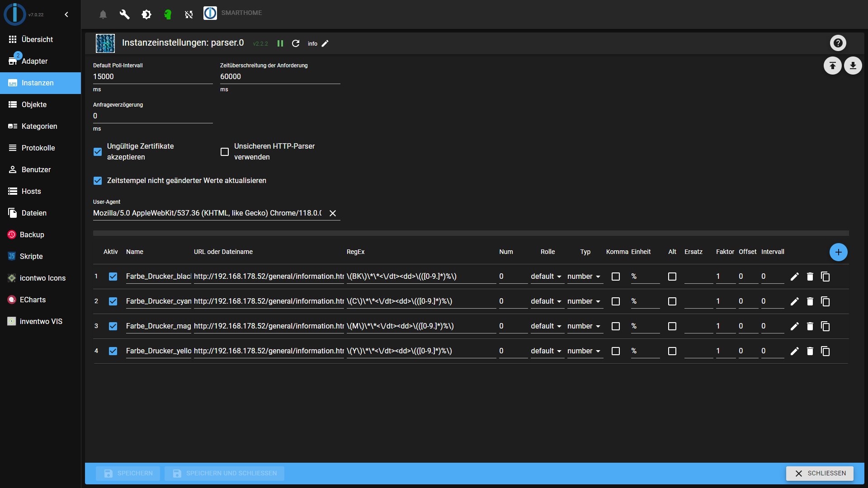Image resolution: width=868 pixels, height=488 pixels.
Task: Open Rolle dropdown in first row
Action: pos(546,277)
